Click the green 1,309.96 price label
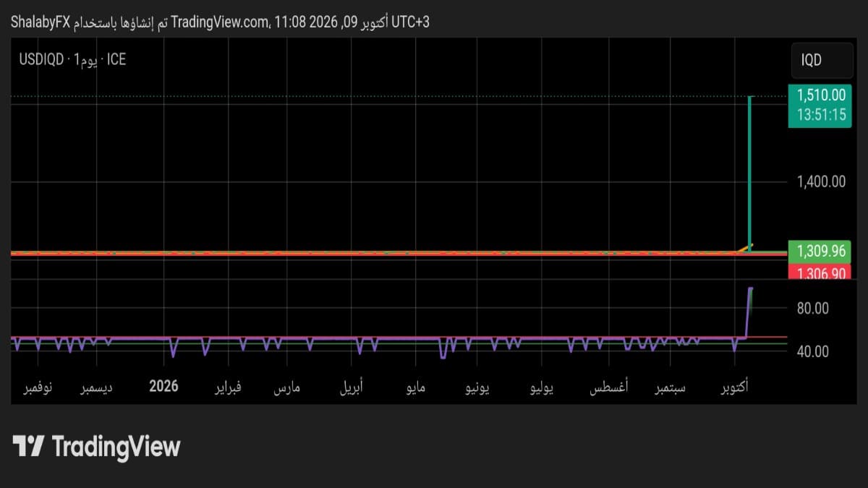 821,252
